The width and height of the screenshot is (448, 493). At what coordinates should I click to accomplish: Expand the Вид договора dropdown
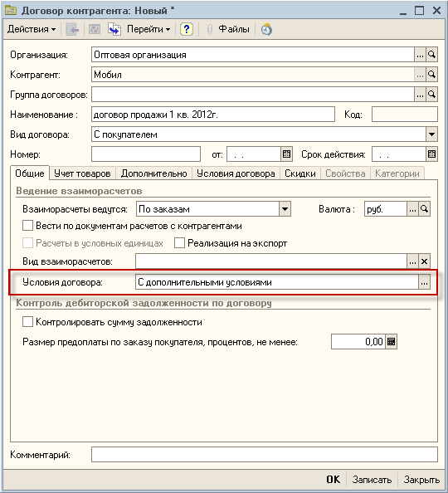(x=432, y=134)
